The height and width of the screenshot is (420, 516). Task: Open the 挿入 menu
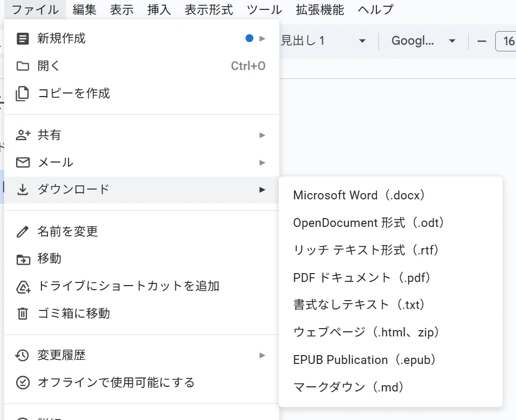[159, 9]
